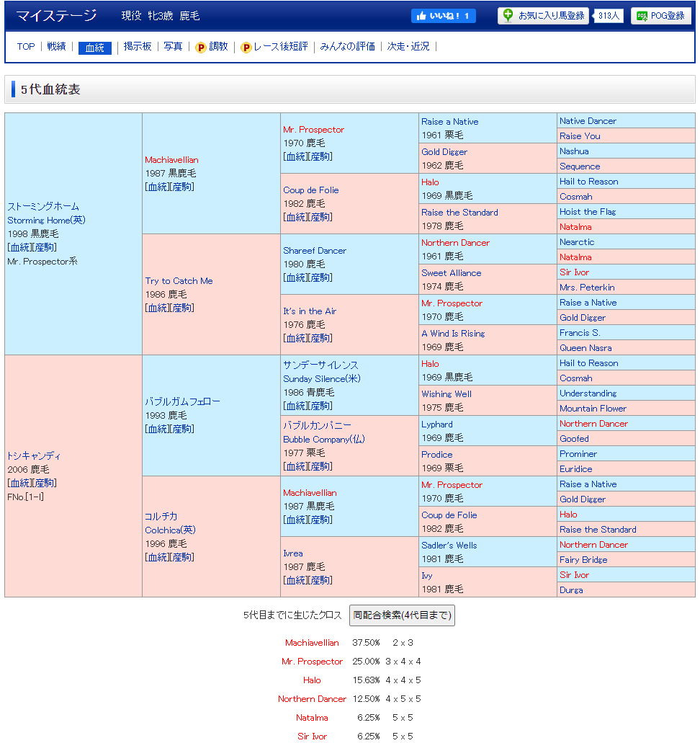Open the Bubble Company(仏) link
The image size is (700, 743).
324,440
